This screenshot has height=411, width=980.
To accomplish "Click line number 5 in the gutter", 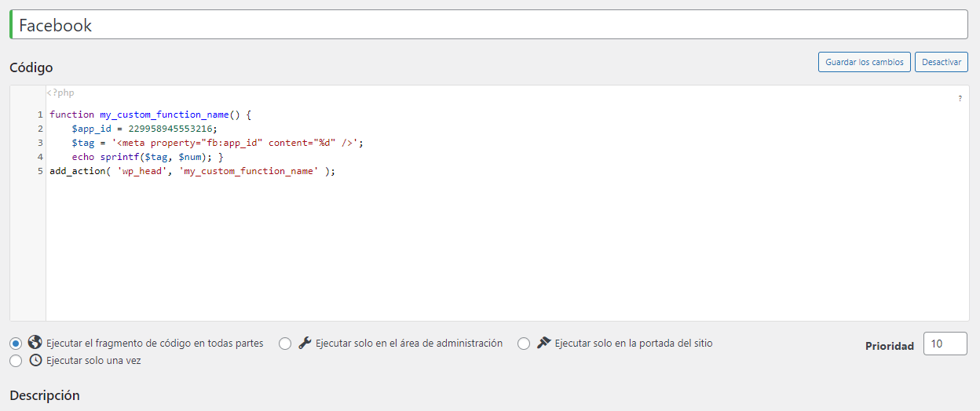I will (40, 171).
